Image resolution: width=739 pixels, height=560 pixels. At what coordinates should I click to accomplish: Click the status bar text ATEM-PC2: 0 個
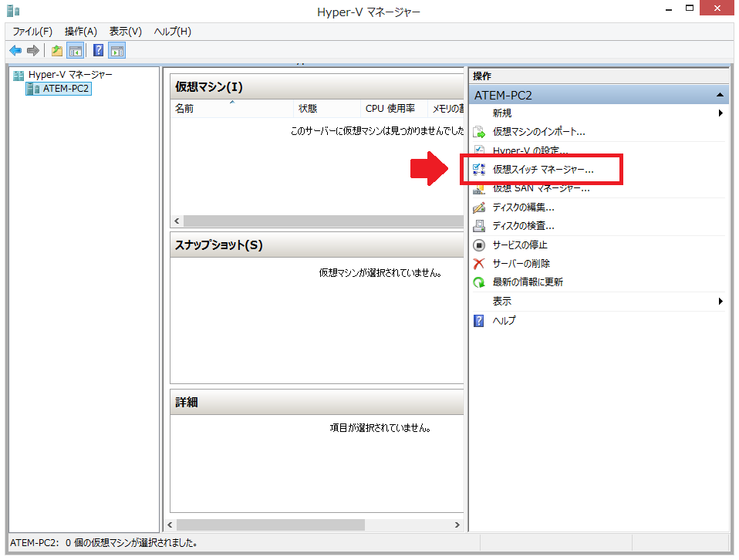[x=103, y=543]
